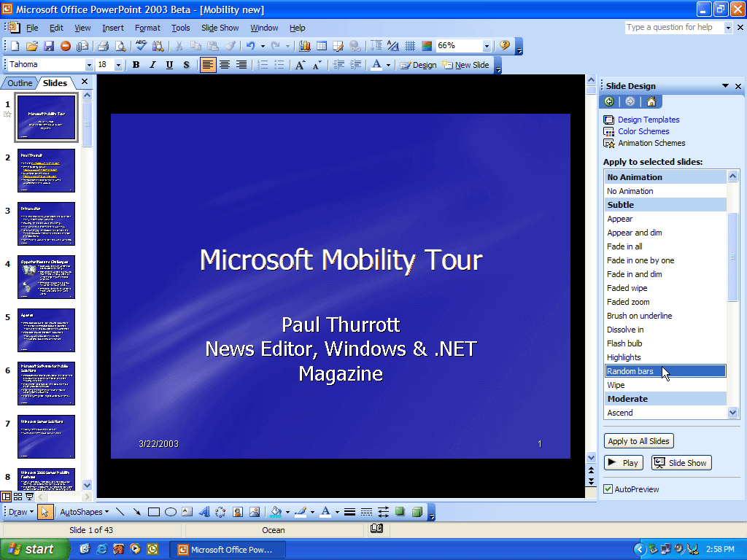Open the Tools menu
Viewport: 747px width, 560px height.
[181, 28]
